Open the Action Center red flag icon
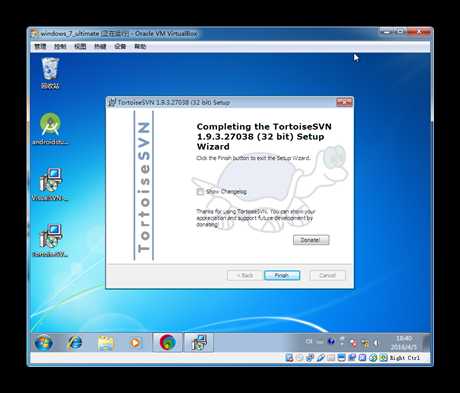This screenshot has height=393, width=460. point(353,342)
